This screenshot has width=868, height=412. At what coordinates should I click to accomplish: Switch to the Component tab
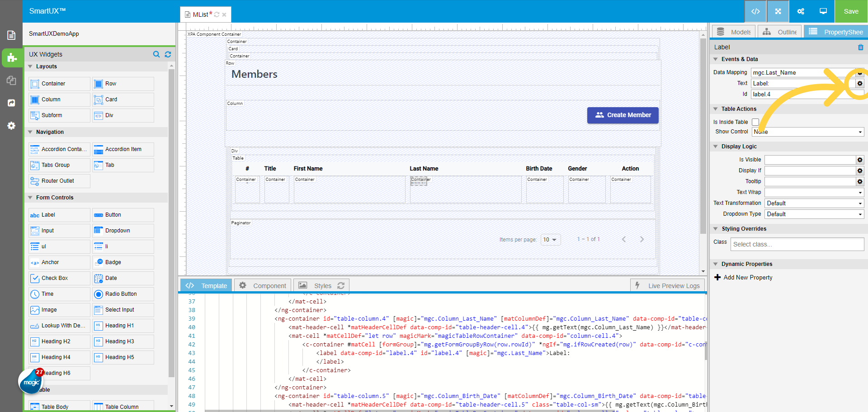click(263, 285)
